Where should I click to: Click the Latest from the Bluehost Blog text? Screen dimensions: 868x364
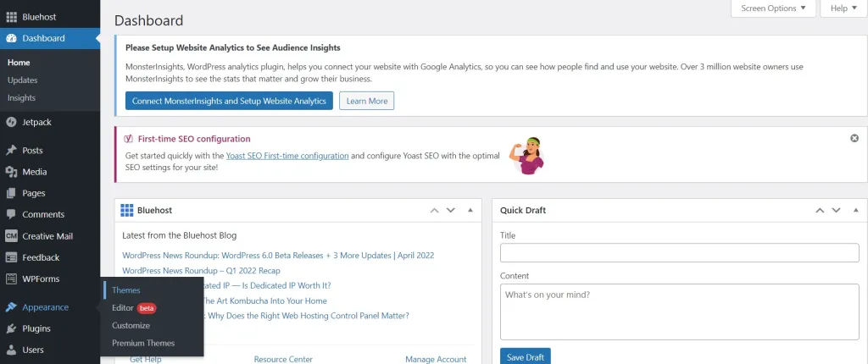tap(180, 235)
